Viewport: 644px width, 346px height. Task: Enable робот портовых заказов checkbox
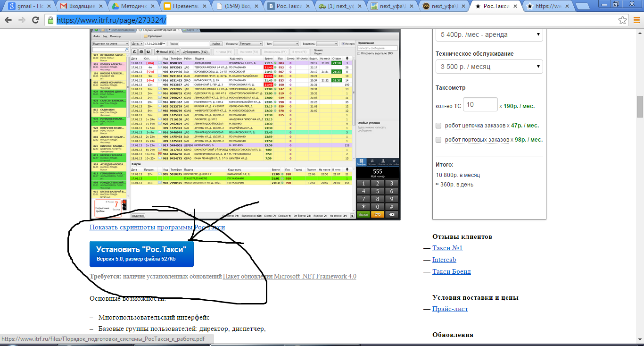point(438,140)
